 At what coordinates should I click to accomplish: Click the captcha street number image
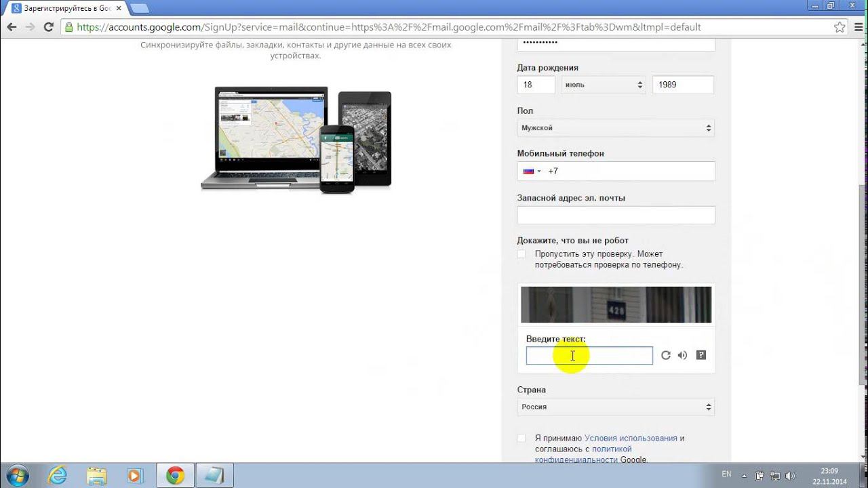[616, 304]
